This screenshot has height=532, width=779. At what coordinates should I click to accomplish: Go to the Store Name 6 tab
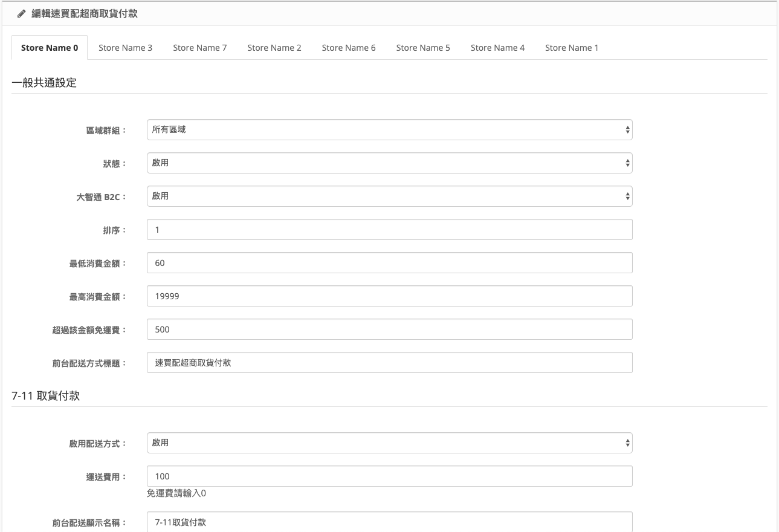point(349,48)
